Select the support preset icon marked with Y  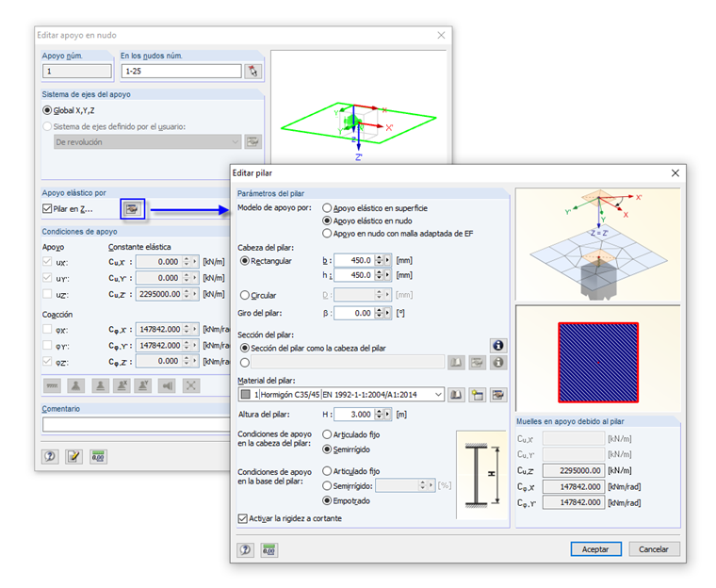(143, 385)
